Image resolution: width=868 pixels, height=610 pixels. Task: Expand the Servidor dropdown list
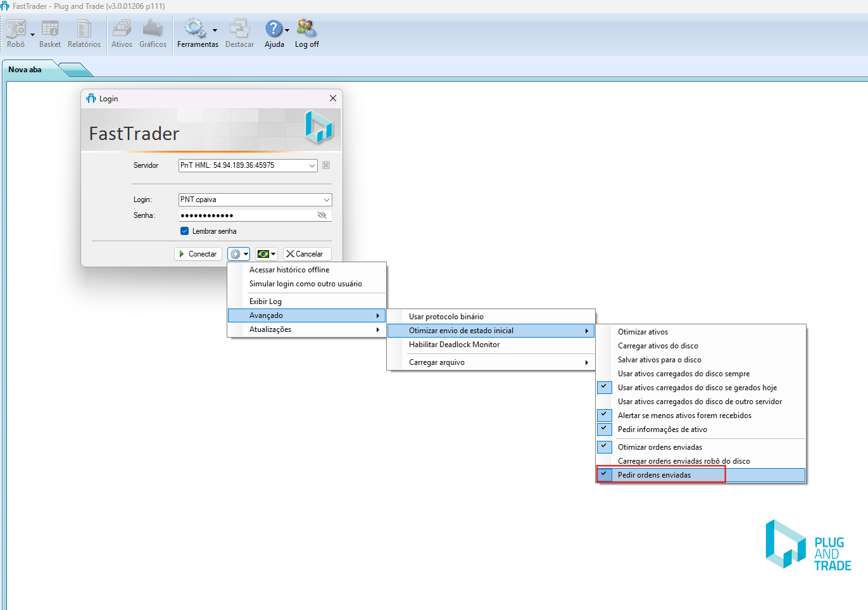click(x=312, y=165)
